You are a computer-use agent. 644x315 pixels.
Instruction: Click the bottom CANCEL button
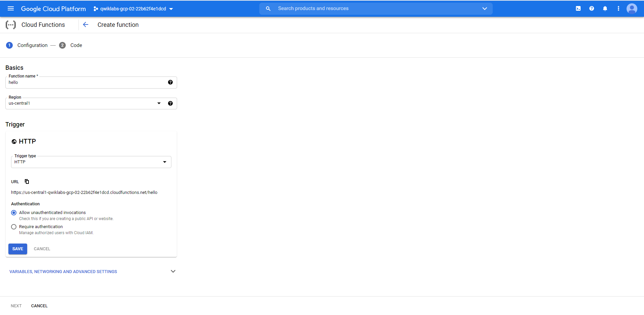tap(39, 306)
